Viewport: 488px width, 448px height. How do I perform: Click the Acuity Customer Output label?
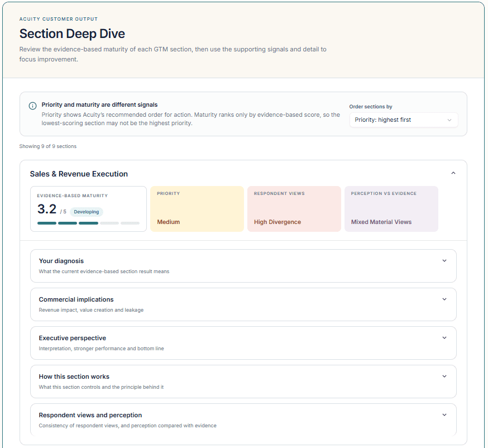tap(59, 19)
